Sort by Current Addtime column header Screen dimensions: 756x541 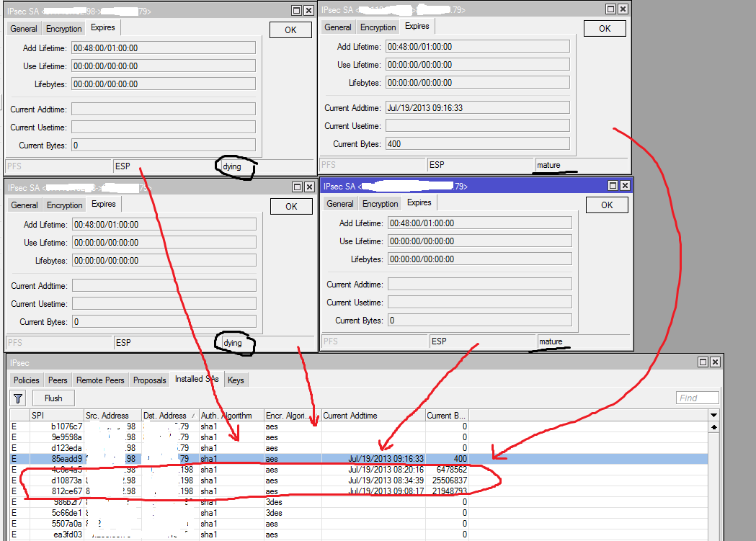(x=373, y=415)
